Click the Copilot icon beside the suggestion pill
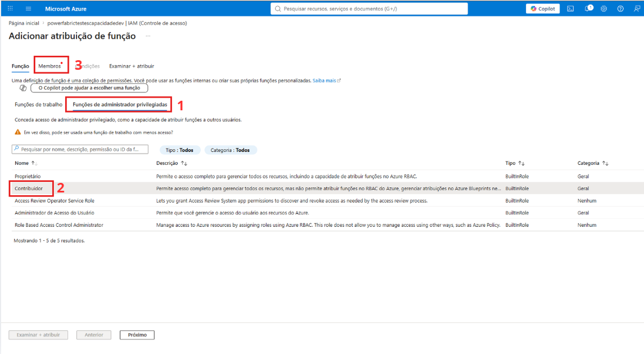Viewport: 644px width, 354px height. click(23, 88)
